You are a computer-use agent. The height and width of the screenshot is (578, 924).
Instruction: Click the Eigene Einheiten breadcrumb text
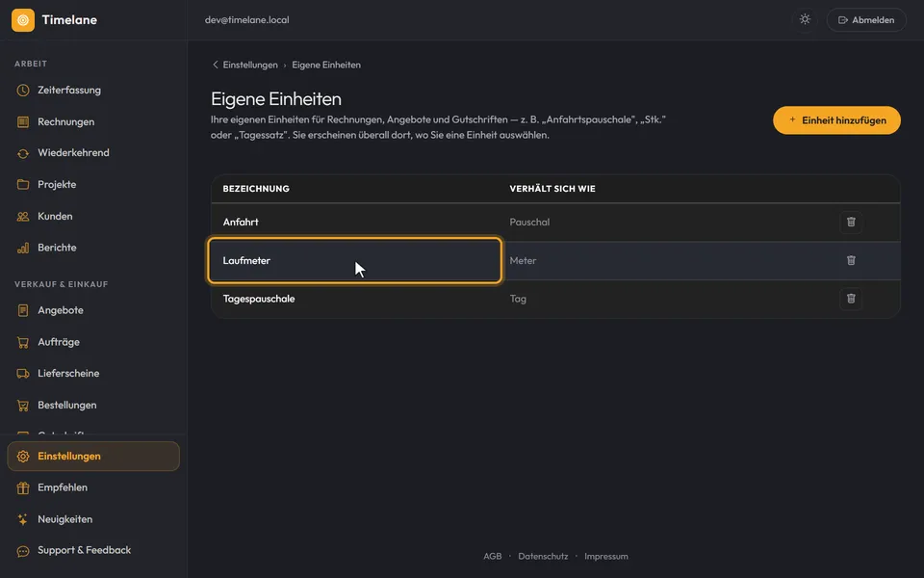tap(326, 65)
